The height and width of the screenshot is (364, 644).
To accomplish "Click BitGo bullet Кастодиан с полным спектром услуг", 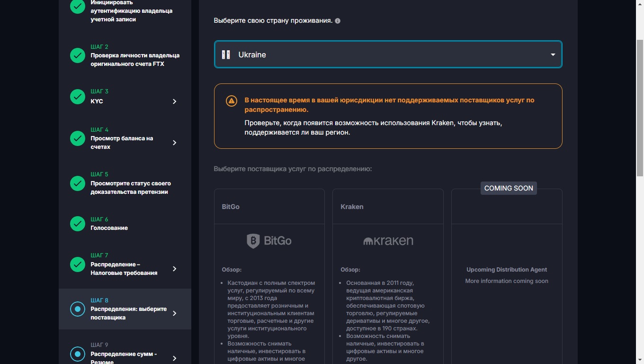I will pos(271,309).
